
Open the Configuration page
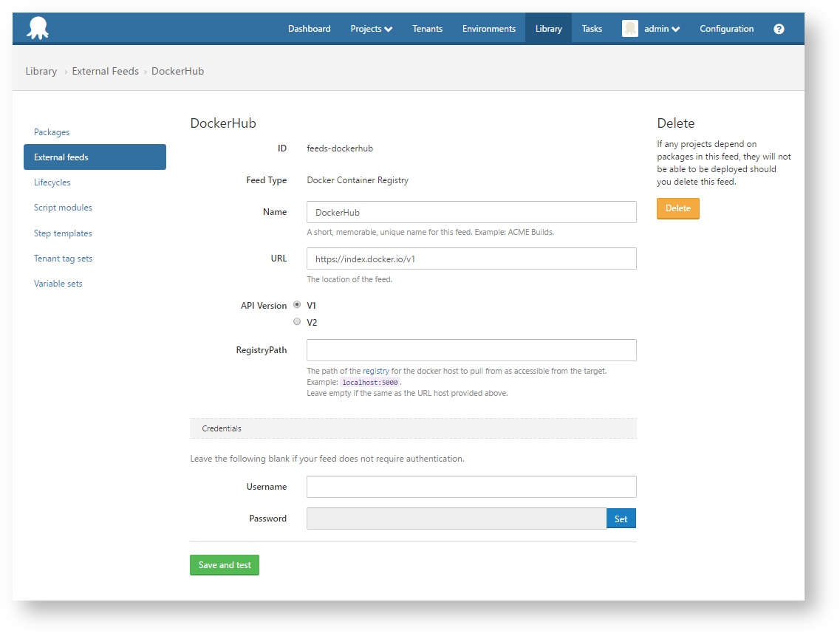[726, 28]
